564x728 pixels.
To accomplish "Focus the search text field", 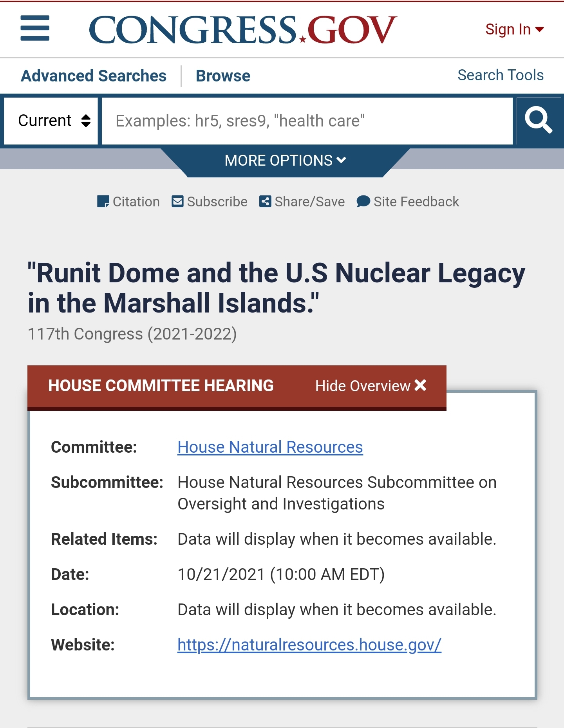I will (x=307, y=121).
